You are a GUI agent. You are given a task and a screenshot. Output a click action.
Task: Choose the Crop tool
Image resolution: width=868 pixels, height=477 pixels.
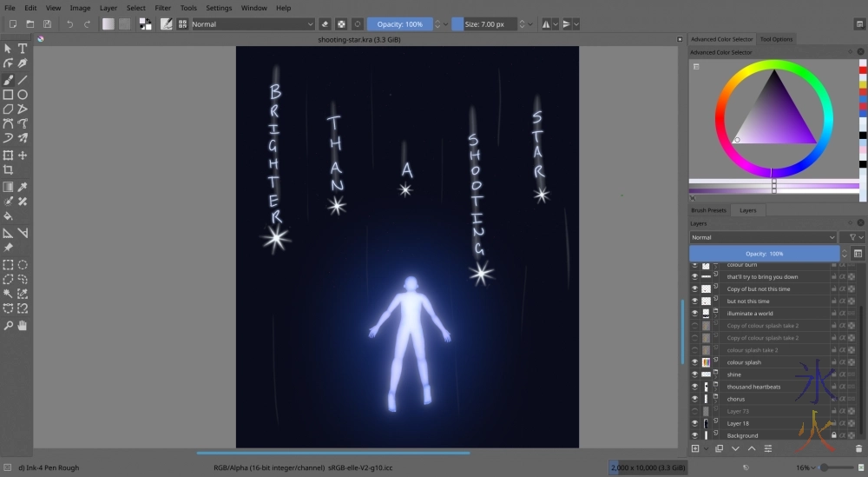pos(8,169)
